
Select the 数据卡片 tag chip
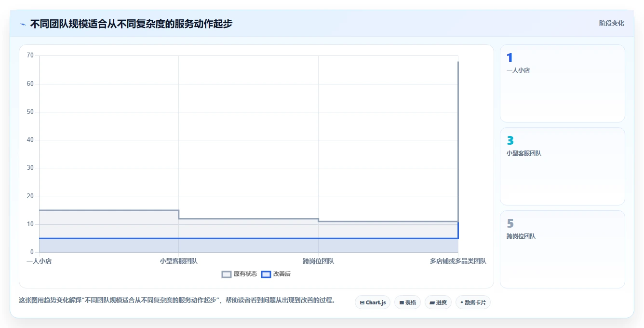[x=473, y=302]
